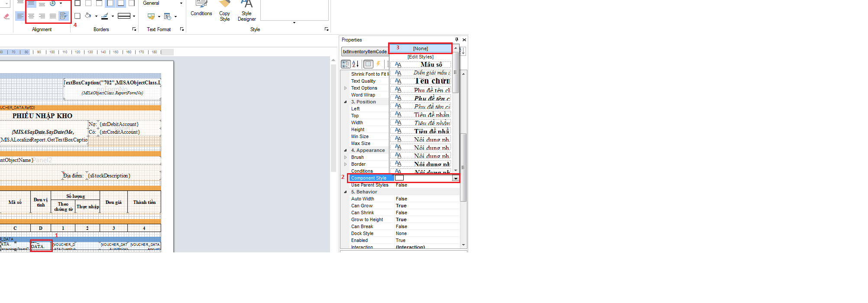Click the date format calendar icon
Screen dimensions: 868x303
point(168,16)
